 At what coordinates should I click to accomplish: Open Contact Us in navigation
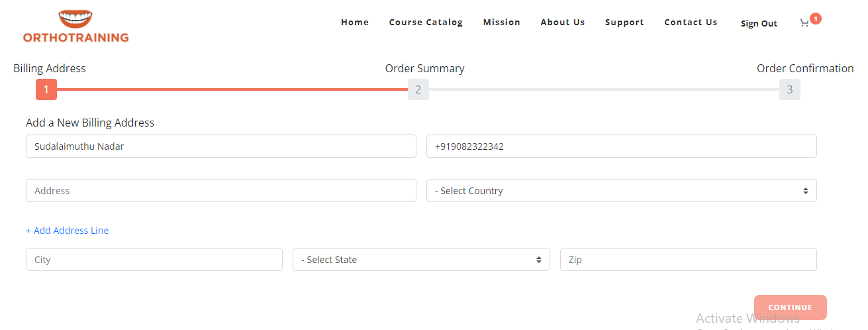click(691, 23)
